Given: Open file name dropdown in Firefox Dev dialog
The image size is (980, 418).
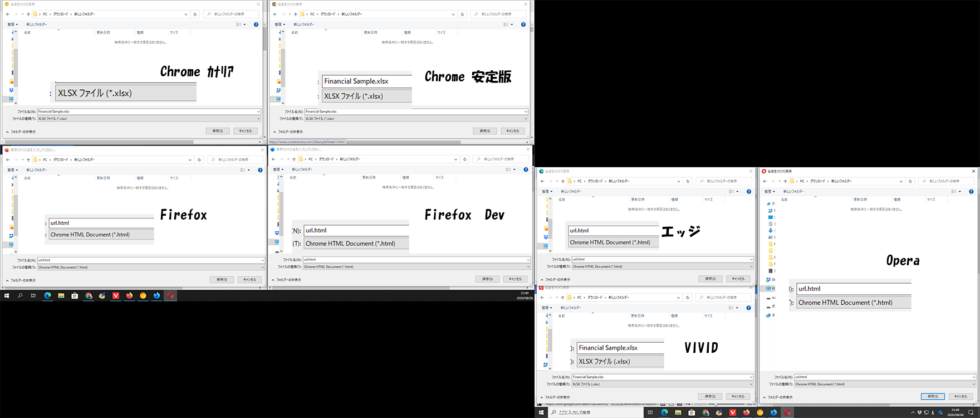Looking at the screenshot, I should [x=528, y=260].
